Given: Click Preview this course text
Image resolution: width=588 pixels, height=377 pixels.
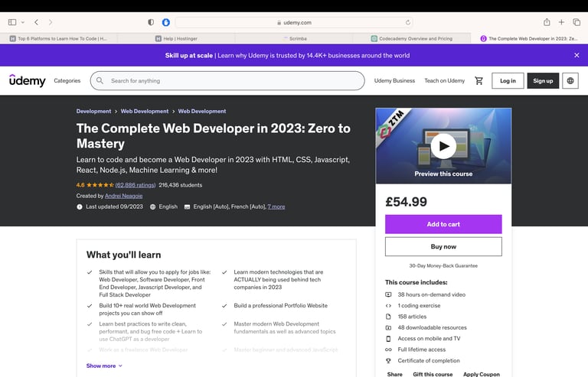Looking at the screenshot, I should (x=443, y=174).
